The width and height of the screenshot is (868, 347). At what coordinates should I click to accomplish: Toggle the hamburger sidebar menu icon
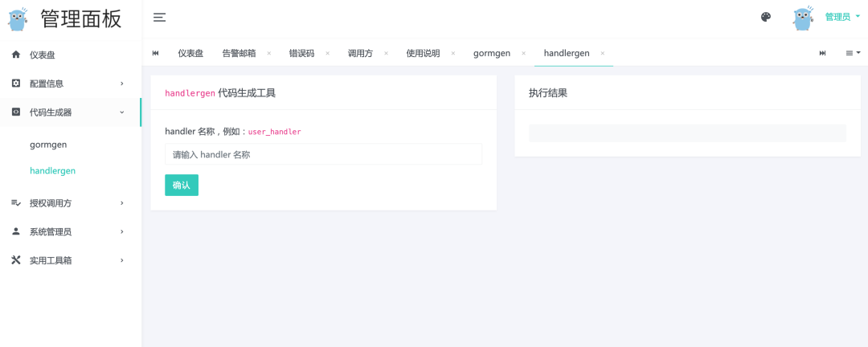pyautogui.click(x=159, y=18)
